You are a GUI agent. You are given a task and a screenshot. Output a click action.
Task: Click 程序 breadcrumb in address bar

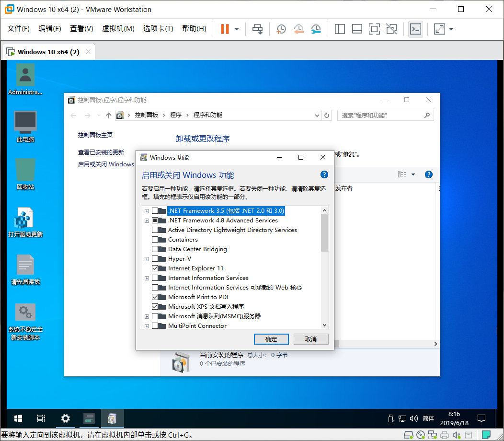pyautogui.click(x=176, y=115)
